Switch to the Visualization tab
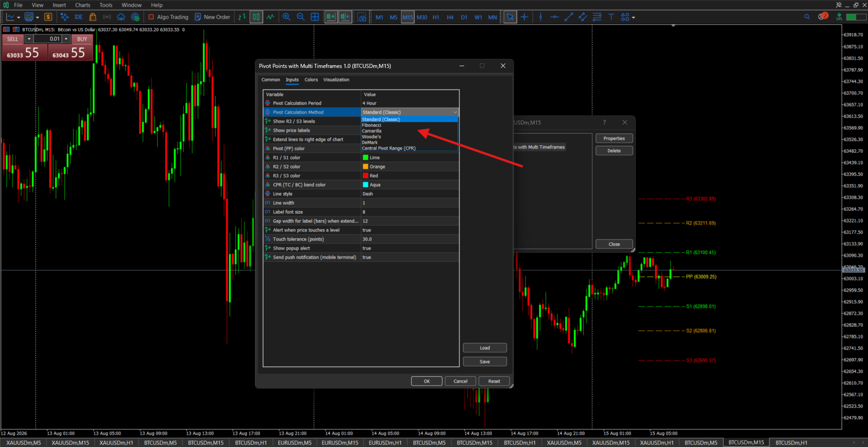The width and height of the screenshot is (868, 447). click(x=336, y=80)
